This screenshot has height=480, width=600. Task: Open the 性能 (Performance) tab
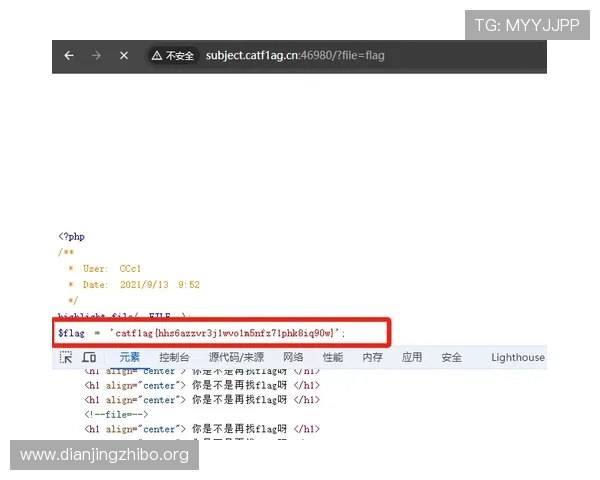coord(332,357)
